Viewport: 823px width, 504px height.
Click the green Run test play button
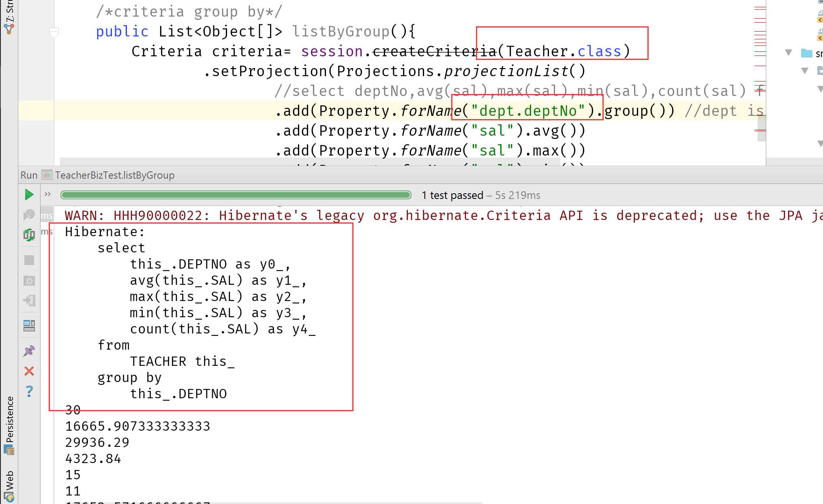click(x=29, y=195)
